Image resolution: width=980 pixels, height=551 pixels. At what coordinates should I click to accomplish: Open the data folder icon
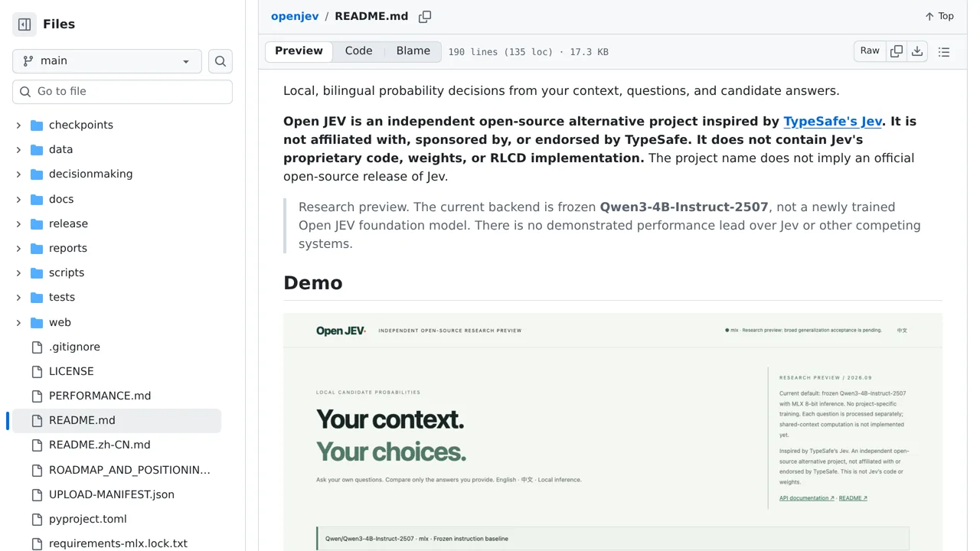click(37, 149)
